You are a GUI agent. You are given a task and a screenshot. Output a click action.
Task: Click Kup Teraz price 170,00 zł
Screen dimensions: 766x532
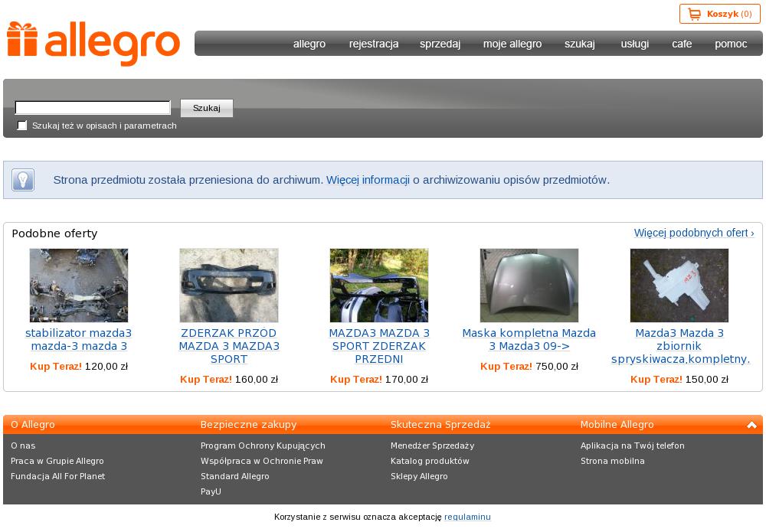coord(379,380)
